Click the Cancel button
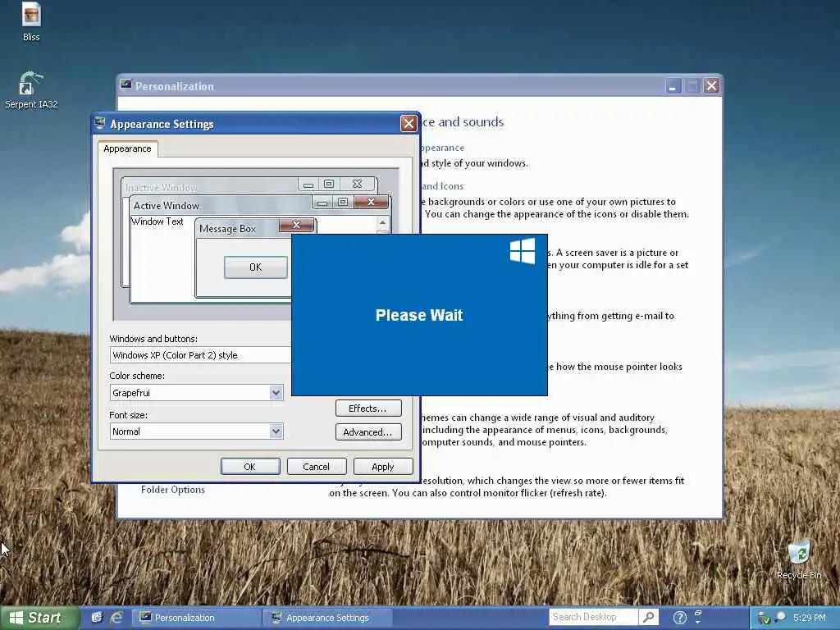Screen dimensions: 840x630 click(x=316, y=467)
